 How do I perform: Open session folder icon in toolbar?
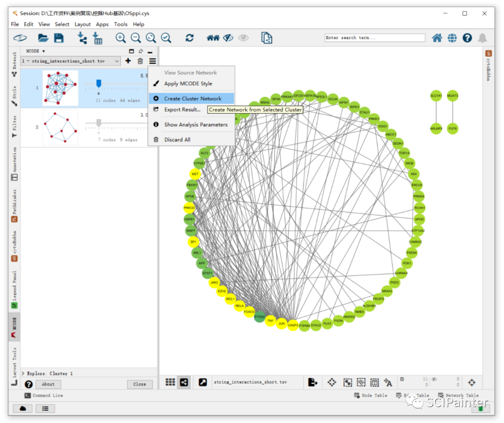click(x=43, y=38)
